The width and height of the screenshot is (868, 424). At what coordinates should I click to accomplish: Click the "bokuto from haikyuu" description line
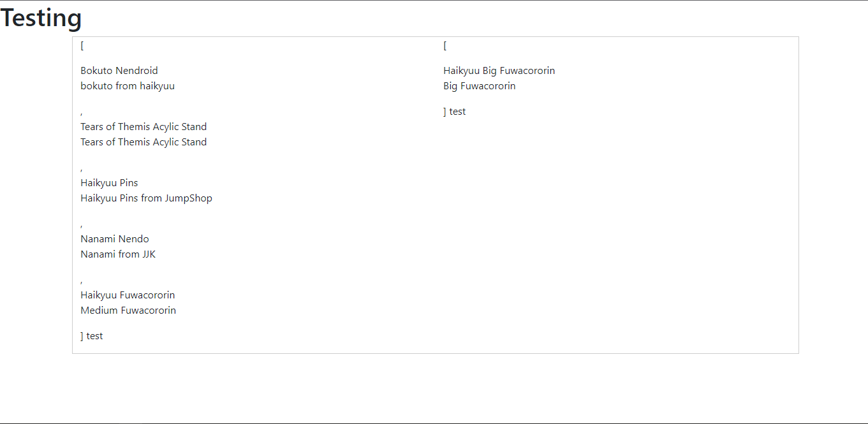pyautogui.click(x=128, y=86)
